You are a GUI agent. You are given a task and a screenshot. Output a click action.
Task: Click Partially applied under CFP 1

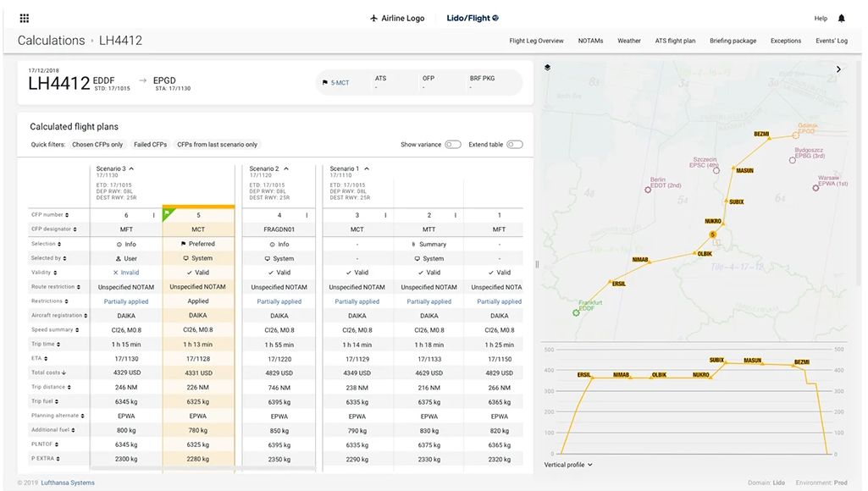500,301
